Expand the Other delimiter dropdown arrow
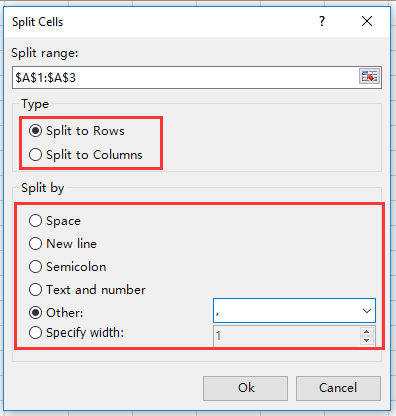 pos(367,311)
